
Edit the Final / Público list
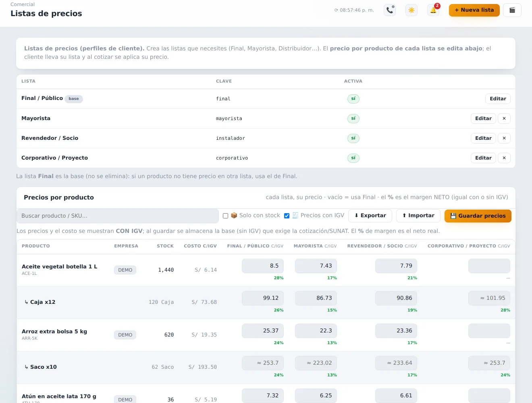point(498,99)
